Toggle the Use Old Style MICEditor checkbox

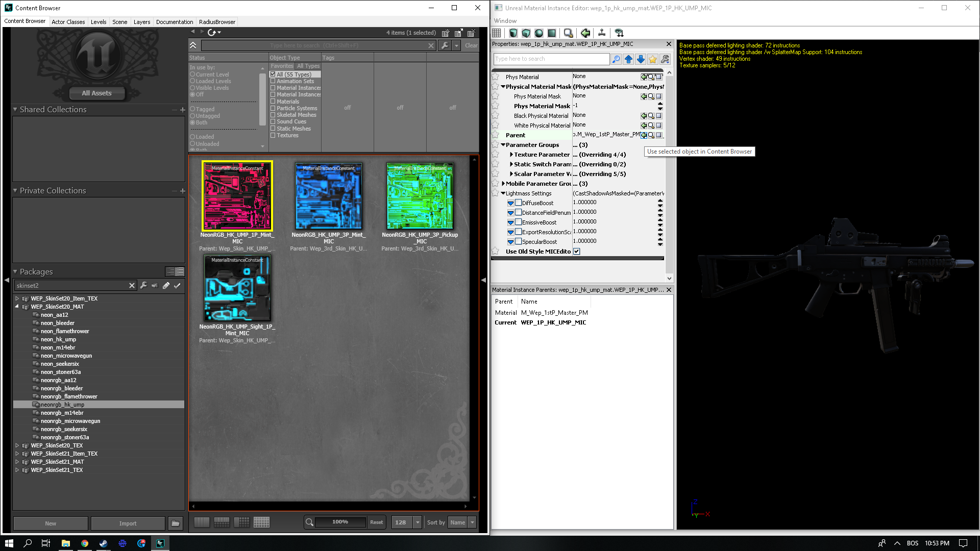[x=577, y=252]
